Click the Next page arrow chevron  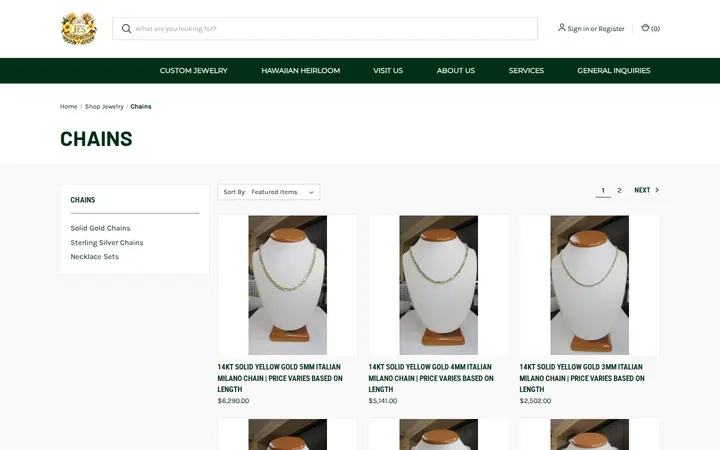[x=657, y=190]
